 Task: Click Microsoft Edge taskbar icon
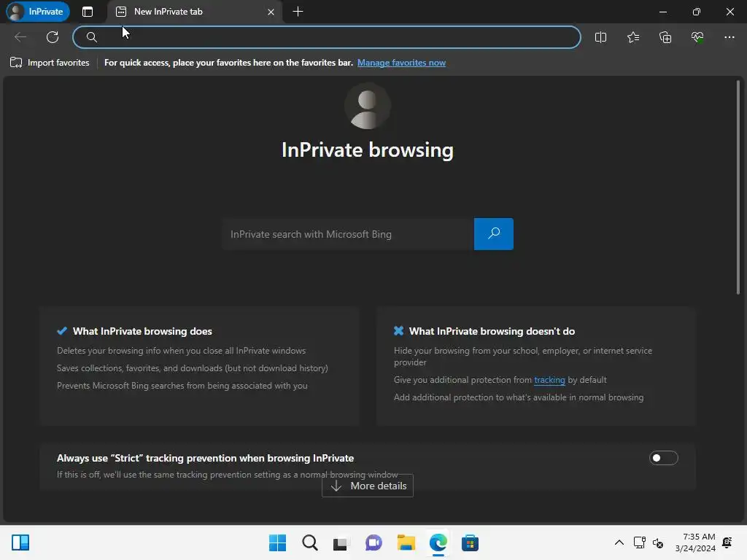pos(438,542)
